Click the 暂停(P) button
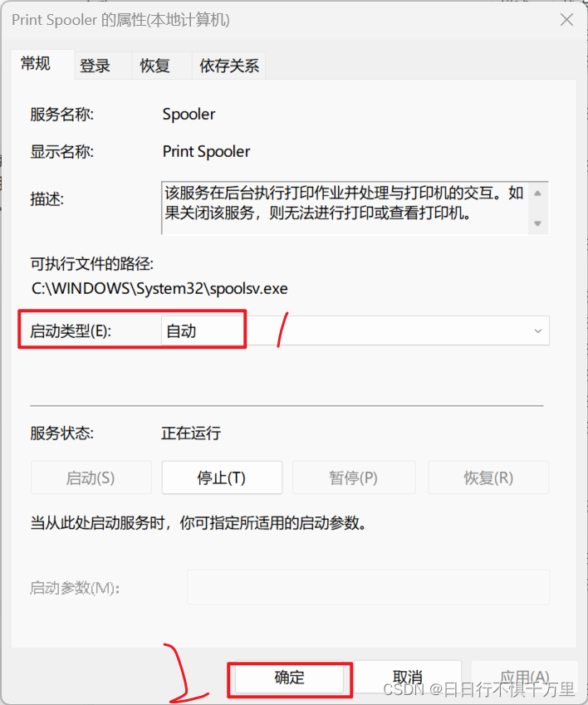The height and width of the screenshot is (705, 588). (x=354, y=477)
